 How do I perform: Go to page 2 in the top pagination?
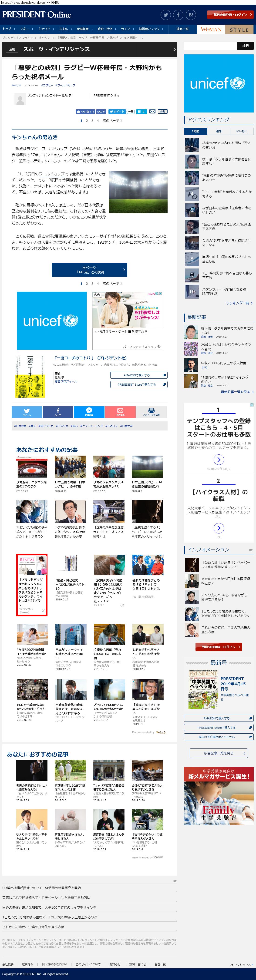point(87,121)
